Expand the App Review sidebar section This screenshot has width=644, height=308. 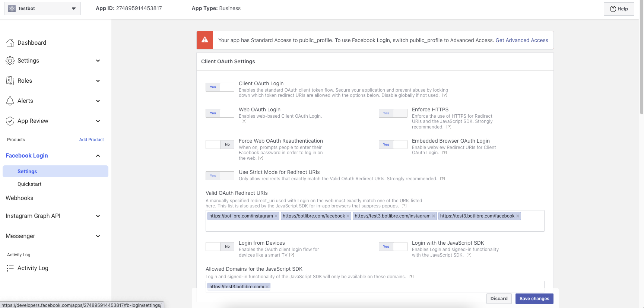pos(98,121)
